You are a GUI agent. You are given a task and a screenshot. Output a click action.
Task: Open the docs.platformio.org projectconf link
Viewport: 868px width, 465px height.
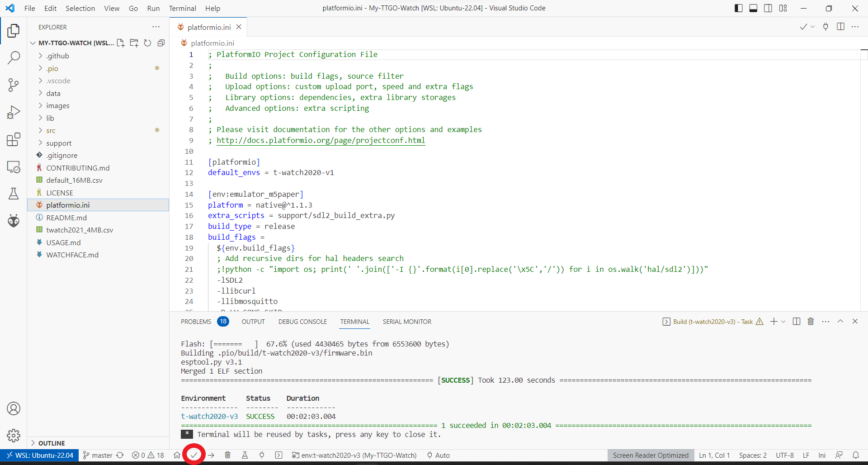(321, 140)
